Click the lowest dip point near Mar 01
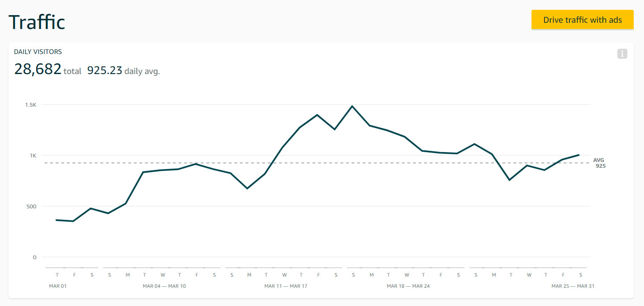644x306 pixels. click(74, 220)
